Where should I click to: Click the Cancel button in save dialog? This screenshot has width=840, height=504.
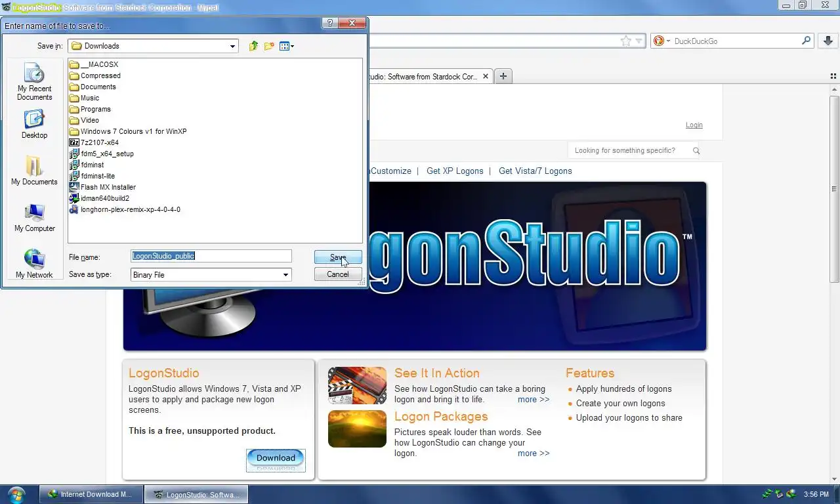[338, 274]
